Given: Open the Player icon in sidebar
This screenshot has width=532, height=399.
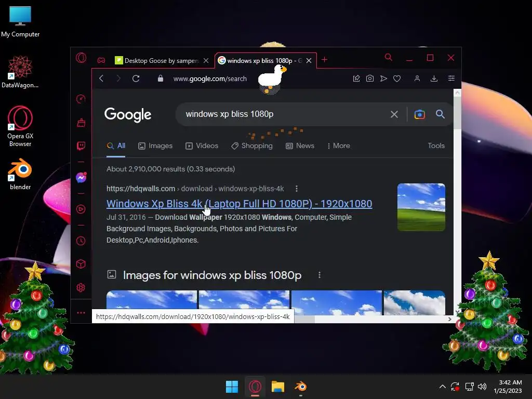Looking at the screenshot, I should click(81, 209).
